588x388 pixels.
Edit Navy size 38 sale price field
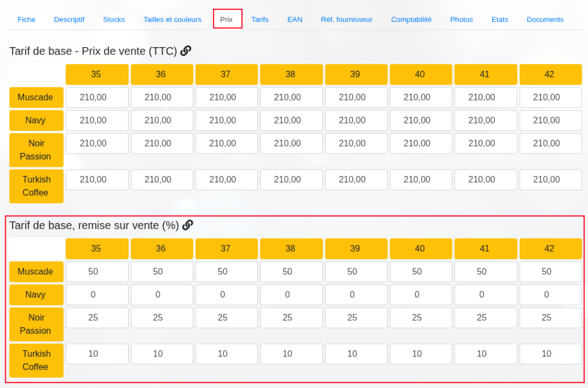click(291, 121)
